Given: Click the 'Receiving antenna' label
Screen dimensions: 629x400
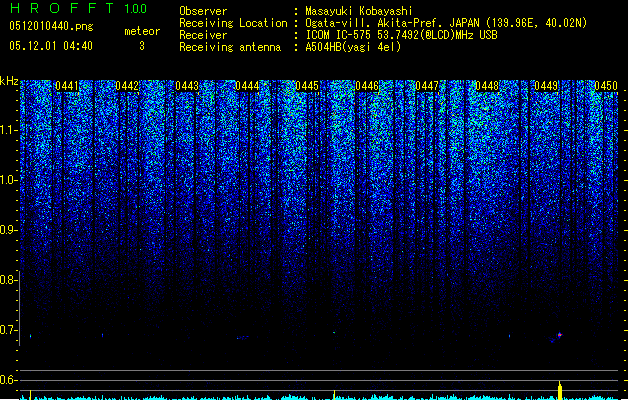Looking at the screenshot, I should tap(230, 47).
